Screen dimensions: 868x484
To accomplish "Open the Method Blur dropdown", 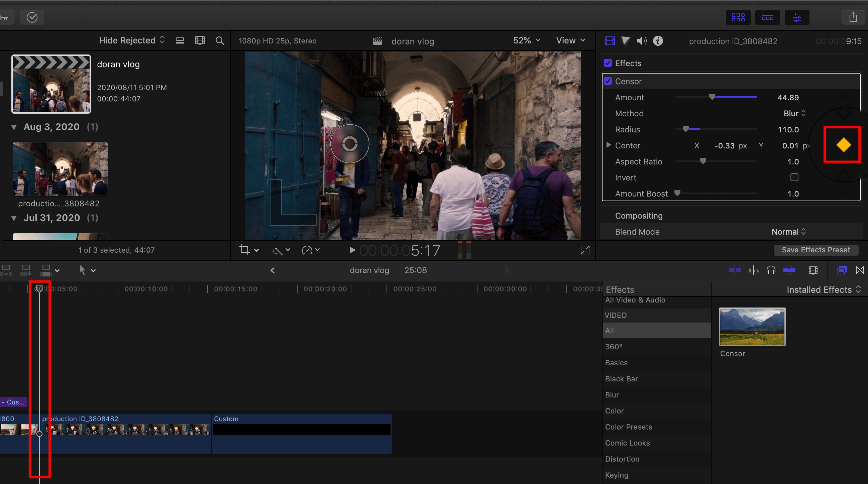I will click(x=794, y=114).
